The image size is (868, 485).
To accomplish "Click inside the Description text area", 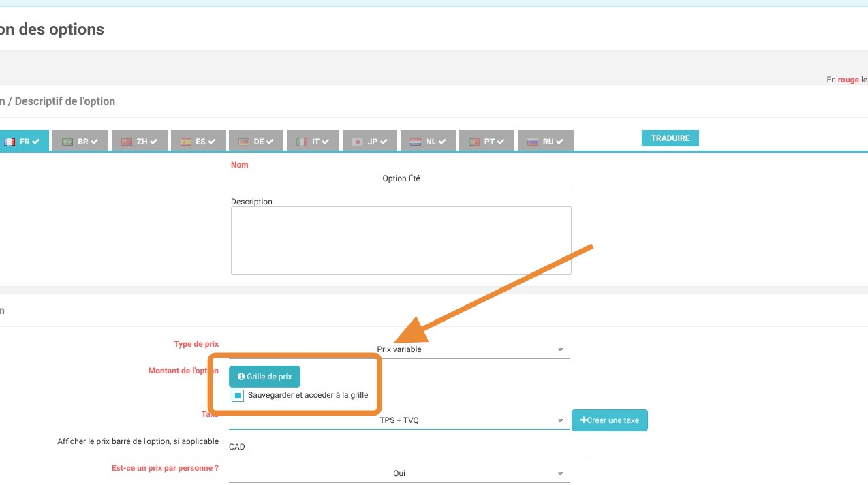I will pyautogui.click(x=401, y=240).
